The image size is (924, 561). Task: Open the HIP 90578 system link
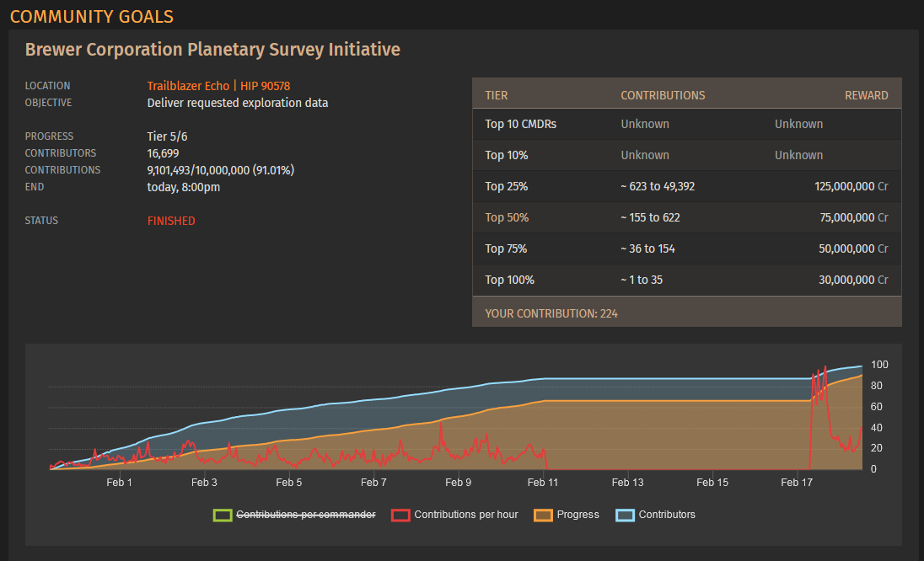tap(265, 86)
